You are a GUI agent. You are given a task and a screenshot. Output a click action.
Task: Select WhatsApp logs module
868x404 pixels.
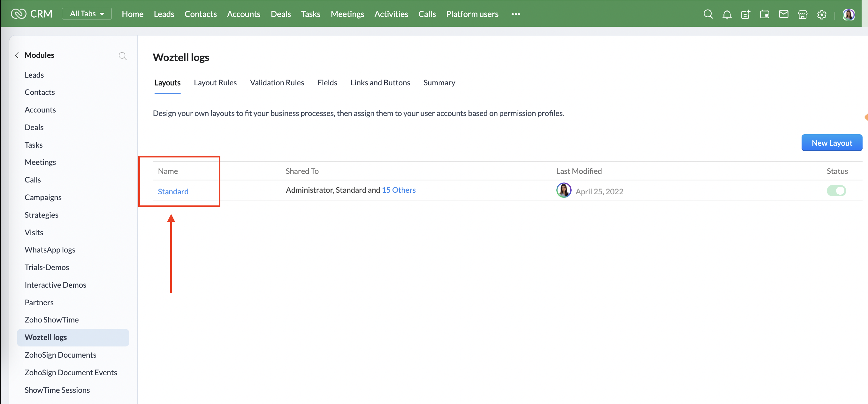click(x=50, y=250)
